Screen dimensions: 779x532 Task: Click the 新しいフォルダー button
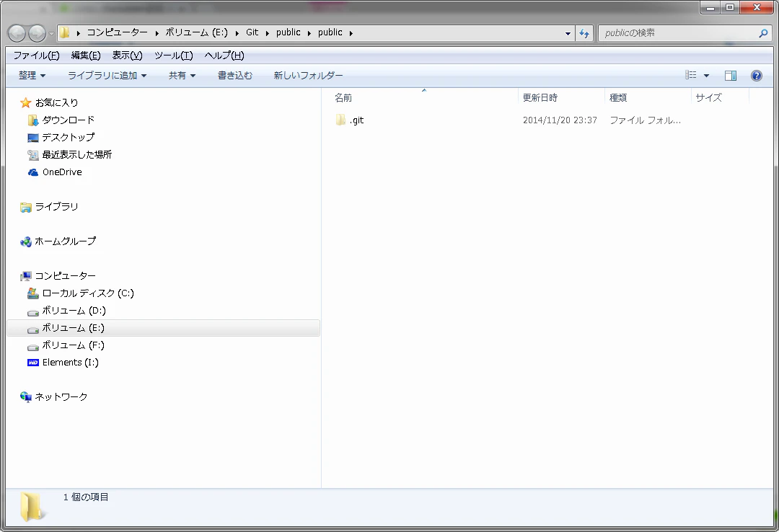coord(308,76)
